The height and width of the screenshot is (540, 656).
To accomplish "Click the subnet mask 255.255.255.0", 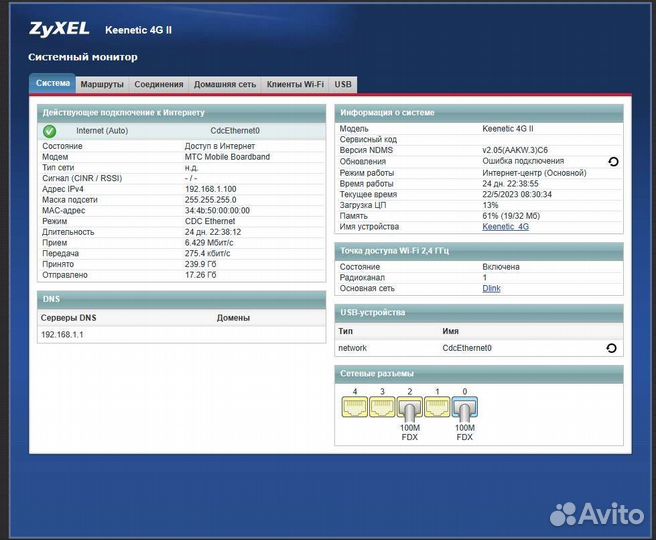I will pyautogui.click(x=210, y=200).
